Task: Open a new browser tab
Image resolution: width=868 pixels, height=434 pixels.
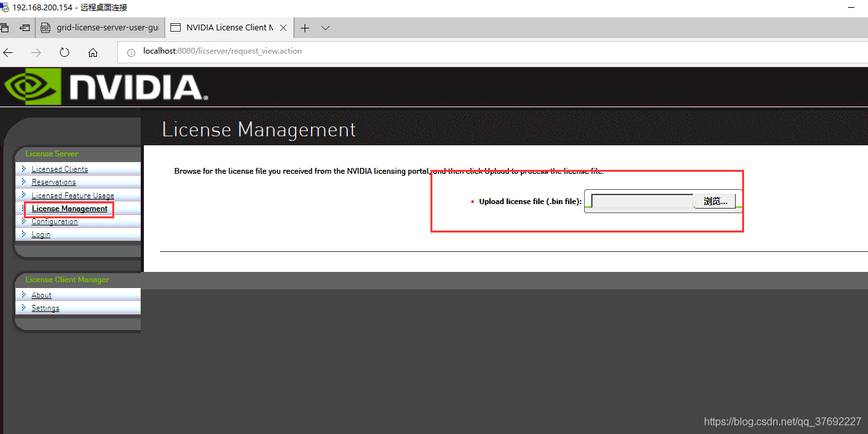Action: coord(305,28)
